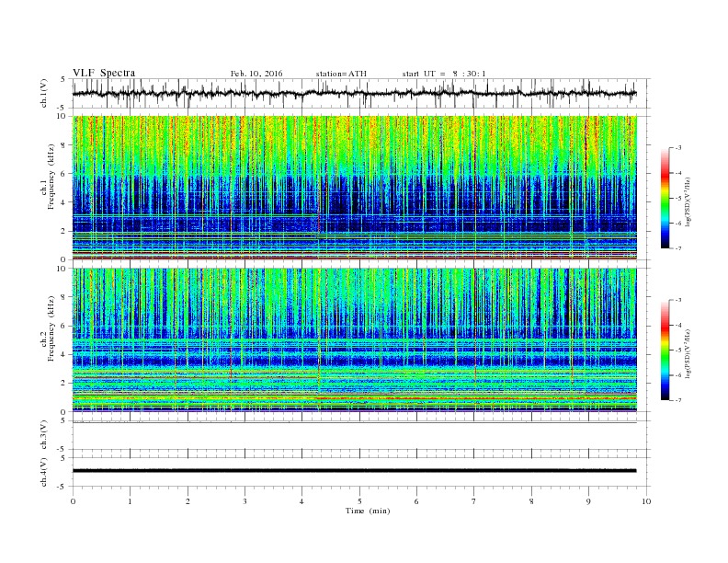
Task: Click inside the ch.2 spectrogram panel
Action: [x=354, y=340]
